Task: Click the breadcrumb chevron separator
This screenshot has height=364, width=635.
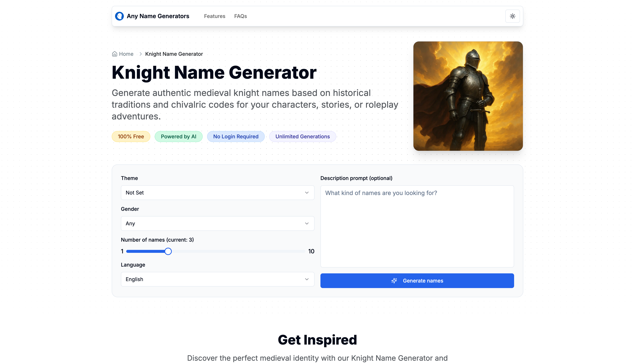Action: (141, 54)
